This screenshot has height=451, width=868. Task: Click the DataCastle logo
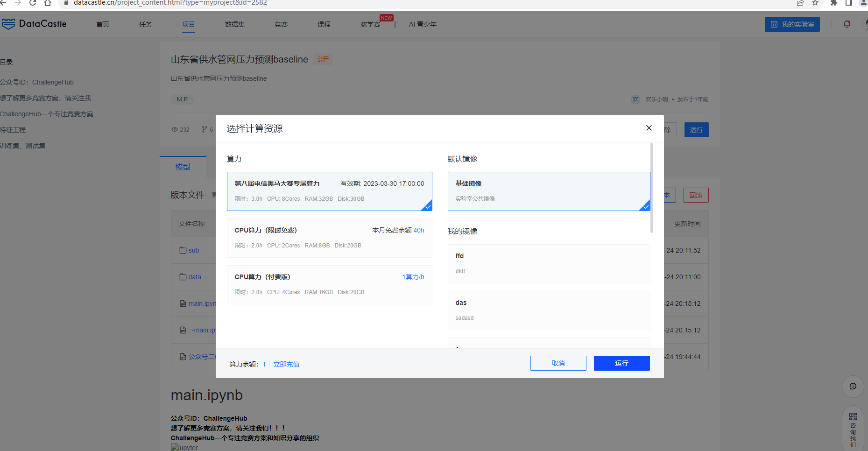click(x=34, y=24)
